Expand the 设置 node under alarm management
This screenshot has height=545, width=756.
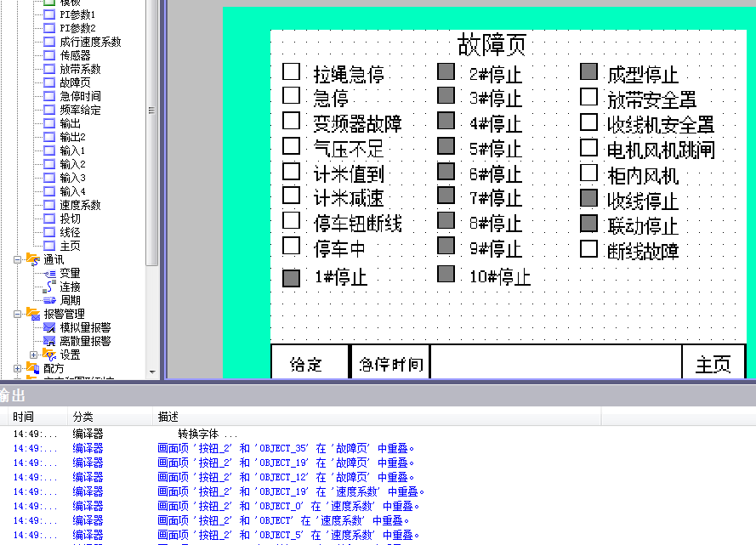34,355
